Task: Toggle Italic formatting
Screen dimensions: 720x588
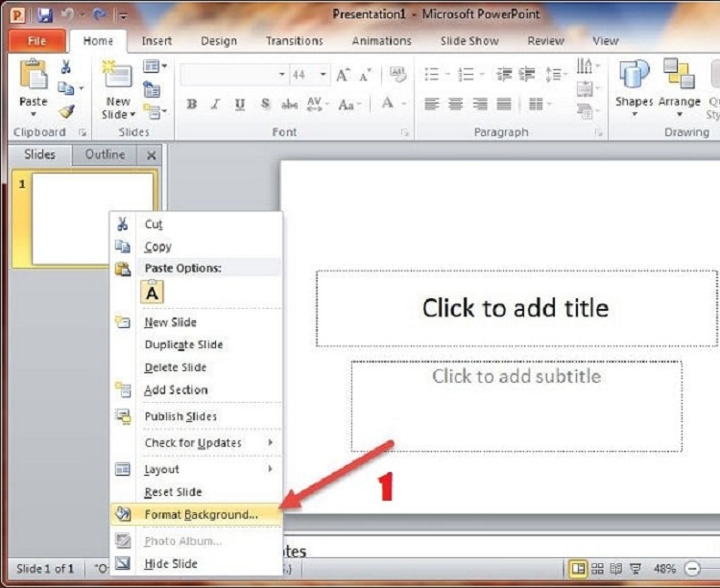Action: 215,105
